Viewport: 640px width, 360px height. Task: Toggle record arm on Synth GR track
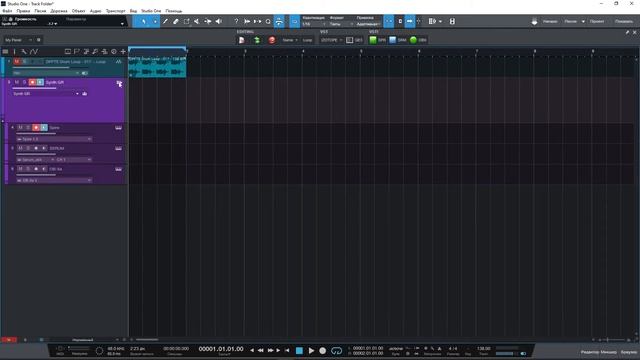pos(32,82)
